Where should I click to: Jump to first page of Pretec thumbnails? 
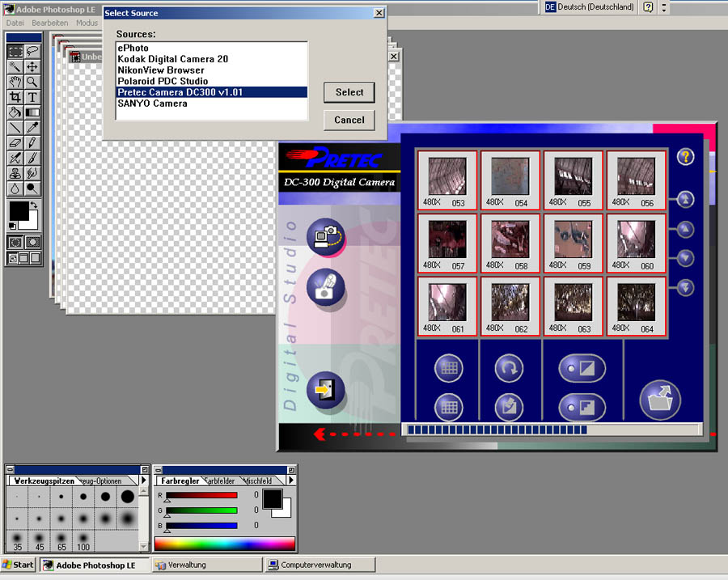(x=685, y=200)
